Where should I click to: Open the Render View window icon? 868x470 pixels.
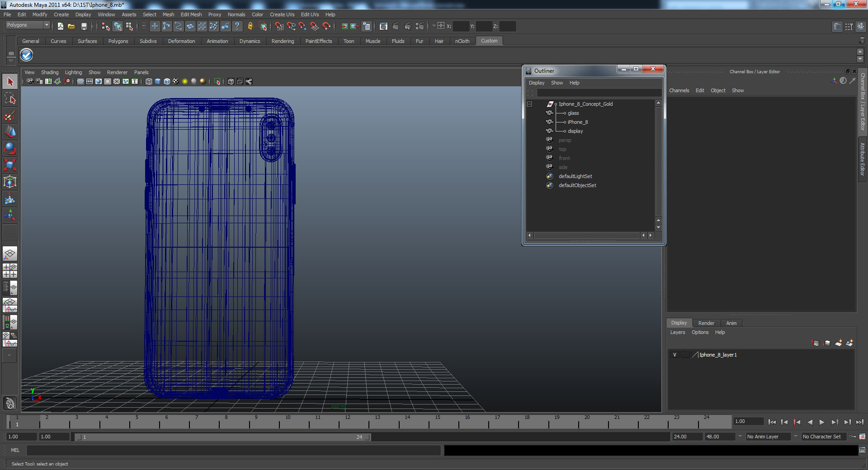(x=383, y=26)
